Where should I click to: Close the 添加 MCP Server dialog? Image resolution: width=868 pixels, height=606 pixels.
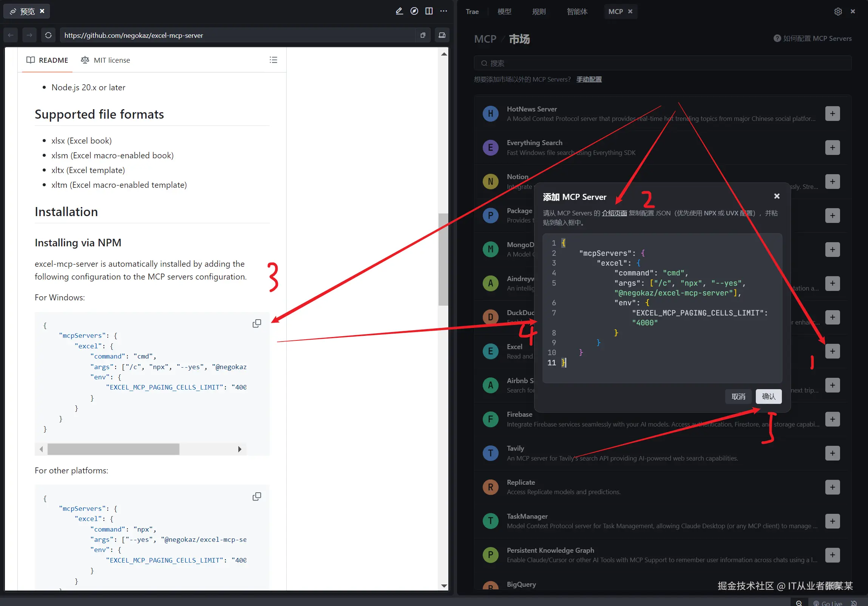click(777, 196)
